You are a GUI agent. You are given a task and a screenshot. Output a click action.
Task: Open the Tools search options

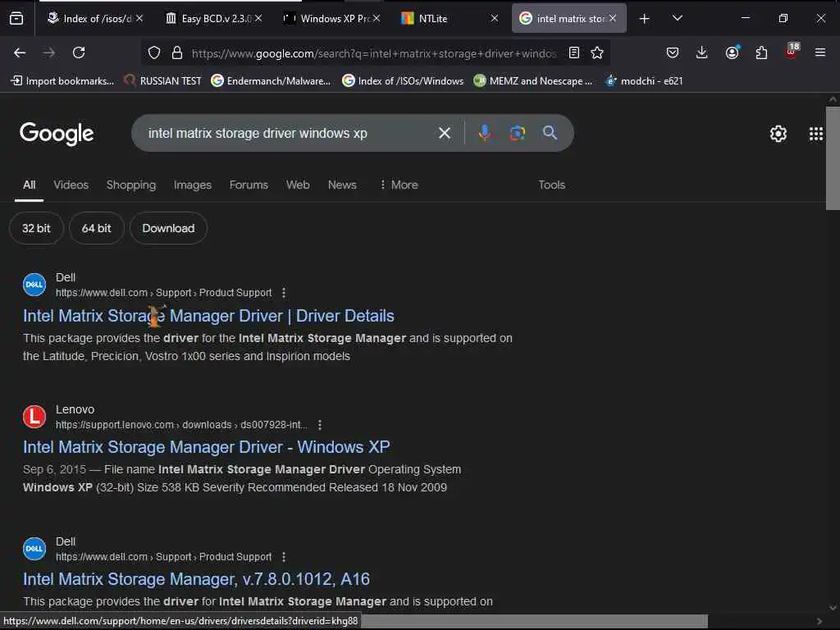coord(551,185)
